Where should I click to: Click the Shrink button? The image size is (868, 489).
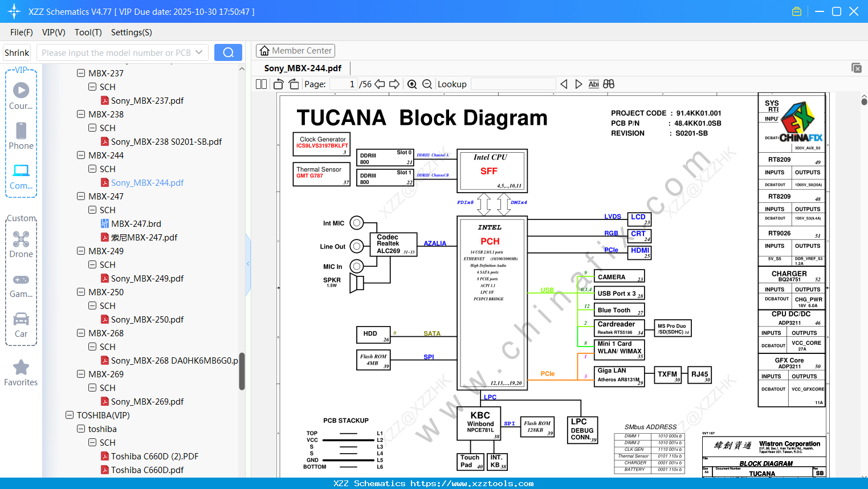click(17, 52)
